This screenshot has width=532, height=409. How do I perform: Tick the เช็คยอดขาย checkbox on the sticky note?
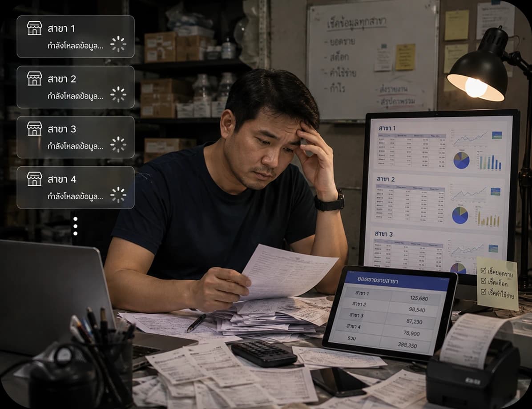pyautogui.click(x=484, y=270)
